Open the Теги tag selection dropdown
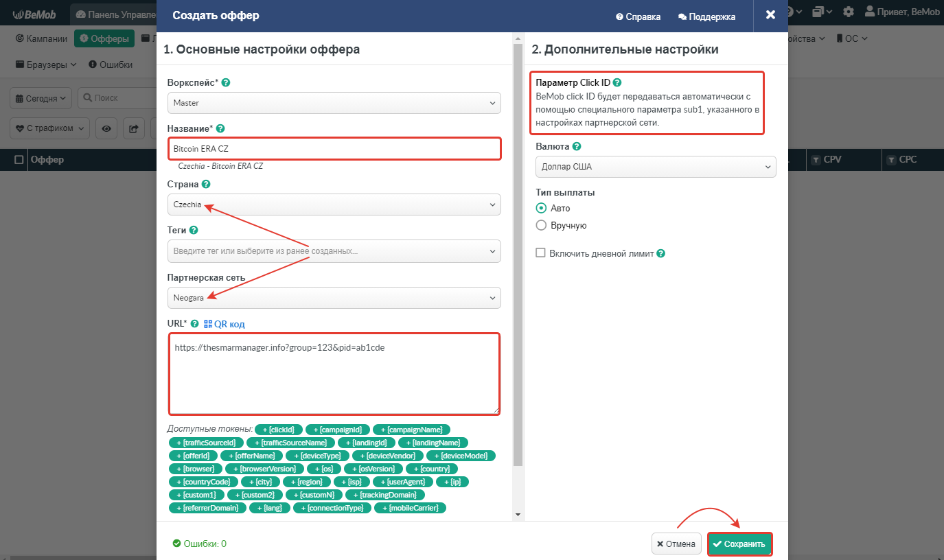Screen dimensions: 944x560 (x=334, y=251)
